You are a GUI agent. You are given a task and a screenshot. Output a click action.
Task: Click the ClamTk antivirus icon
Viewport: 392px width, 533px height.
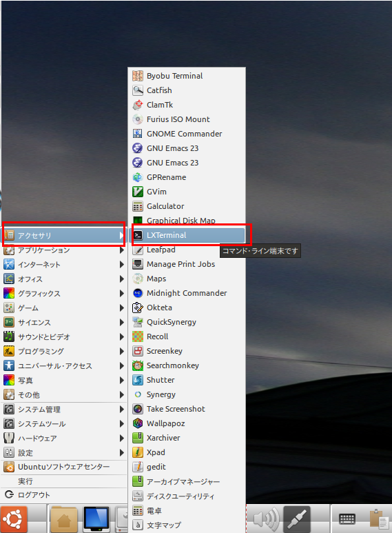click(138, 105)
